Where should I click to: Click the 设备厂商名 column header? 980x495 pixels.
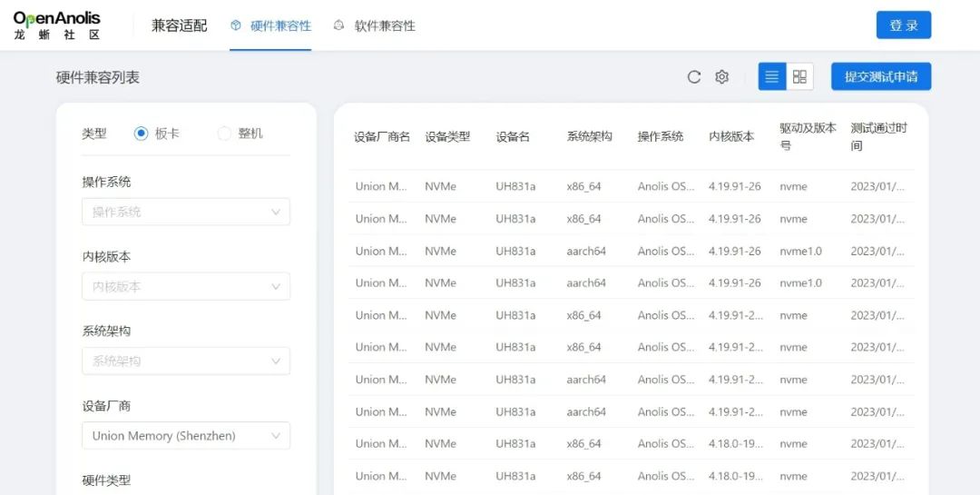coord(382,136)
